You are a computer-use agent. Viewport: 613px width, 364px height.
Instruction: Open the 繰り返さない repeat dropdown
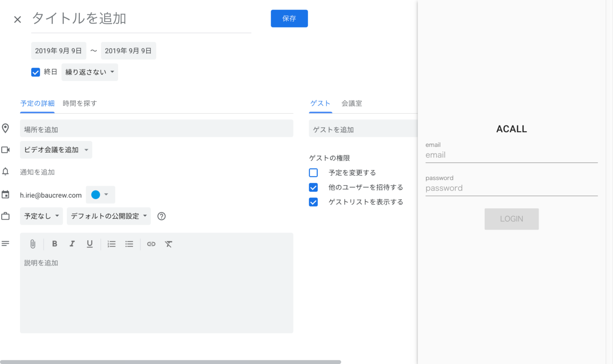(x=90, y=72)
